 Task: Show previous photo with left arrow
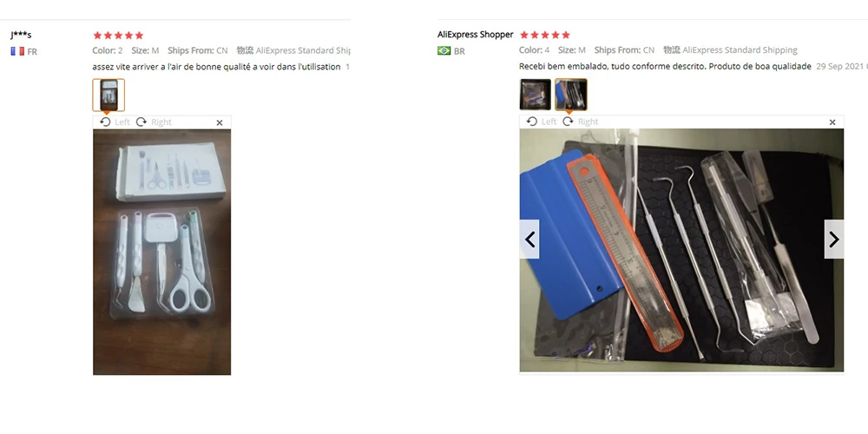coord(529,240)
